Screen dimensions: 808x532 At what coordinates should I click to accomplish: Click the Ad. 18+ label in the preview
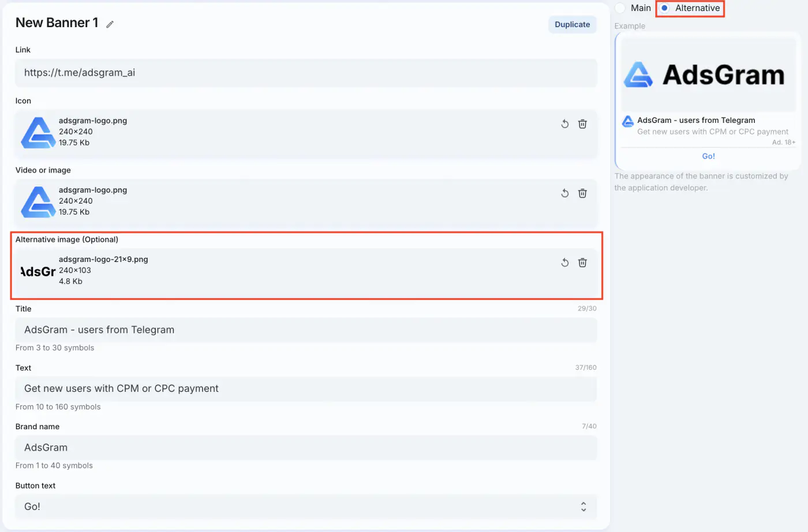tap(784, 143)
